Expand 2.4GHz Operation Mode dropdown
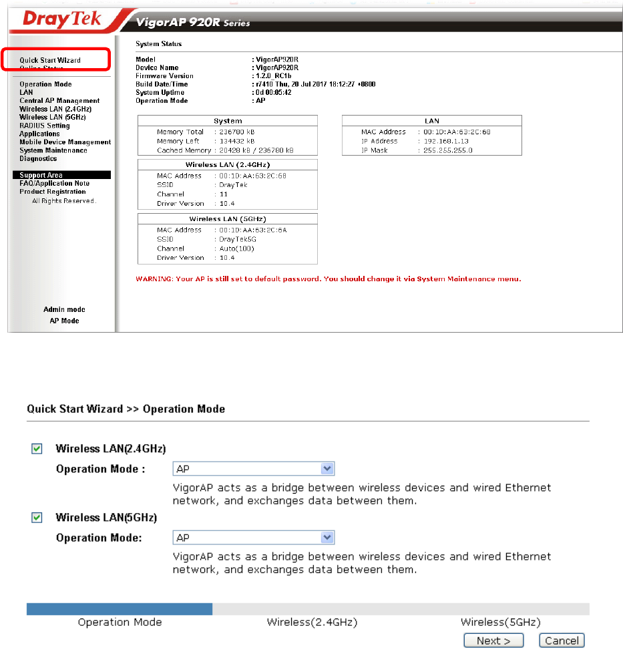 coord(254,468)
